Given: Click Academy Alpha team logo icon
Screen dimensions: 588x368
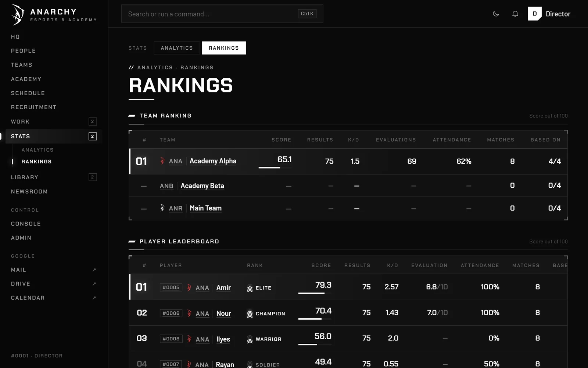Looking at the screenshot, I should tap(162, 161).
